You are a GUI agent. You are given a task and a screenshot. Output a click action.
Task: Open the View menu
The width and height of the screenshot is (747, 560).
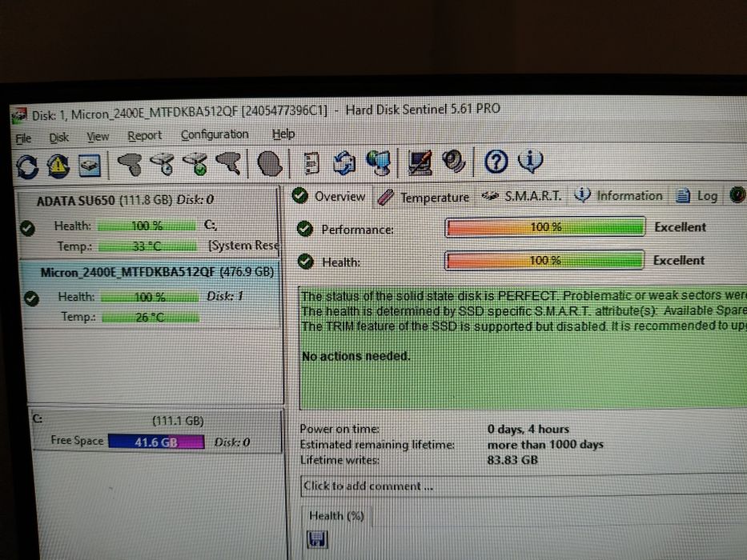point(98,137)
